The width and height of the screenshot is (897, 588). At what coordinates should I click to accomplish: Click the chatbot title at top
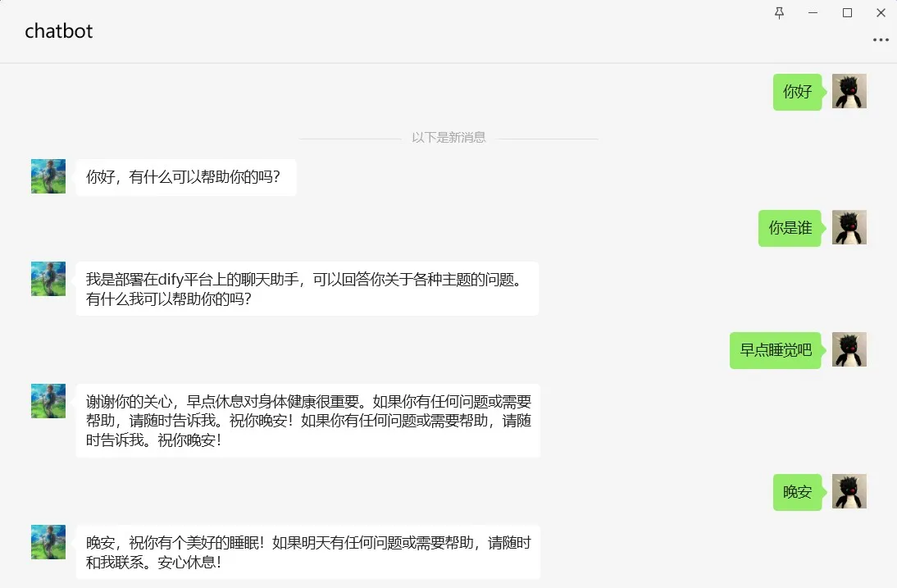click(58, 31)
